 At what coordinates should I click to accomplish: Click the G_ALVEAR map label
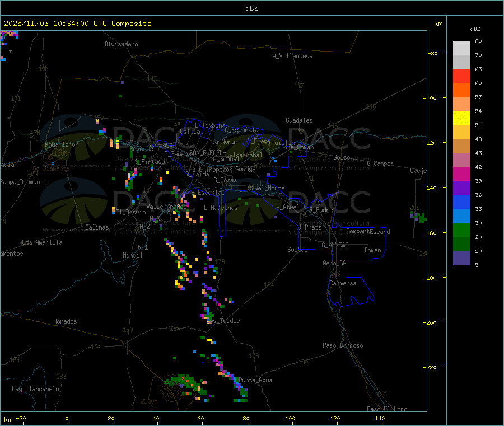(335, 245)
